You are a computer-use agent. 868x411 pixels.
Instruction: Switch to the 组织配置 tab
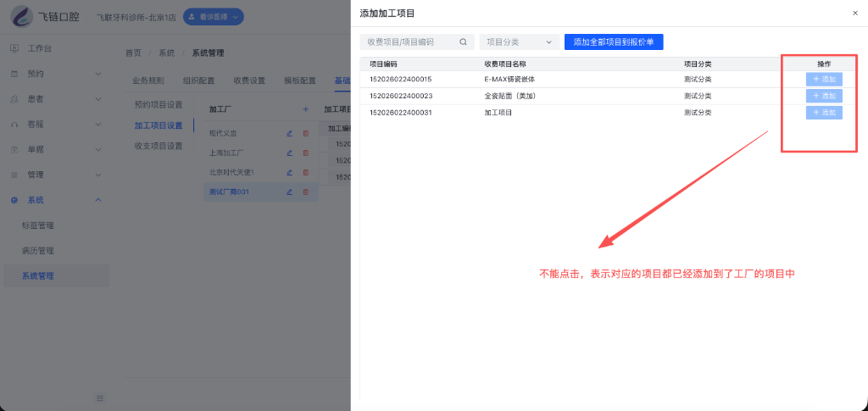pos(198,81)
